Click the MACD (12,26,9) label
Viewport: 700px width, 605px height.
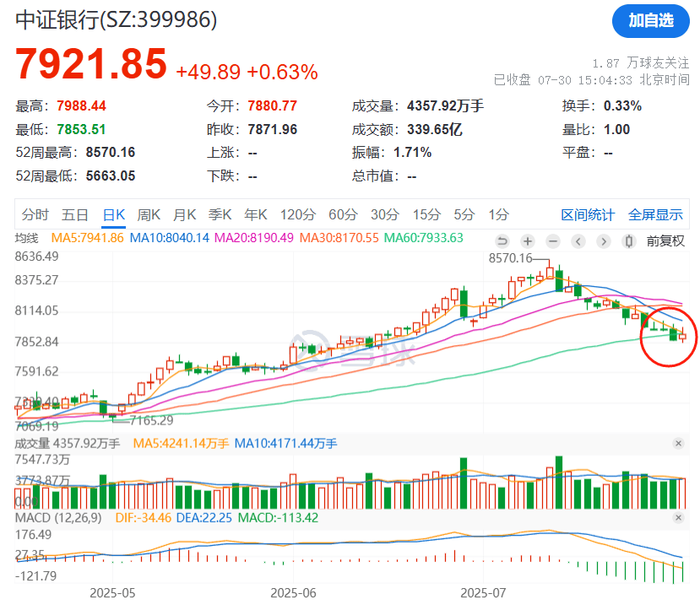[58, 518]
